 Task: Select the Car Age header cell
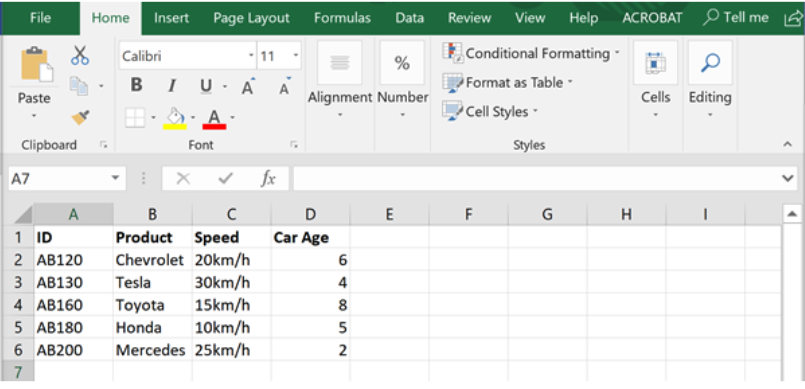click(311, 238)
